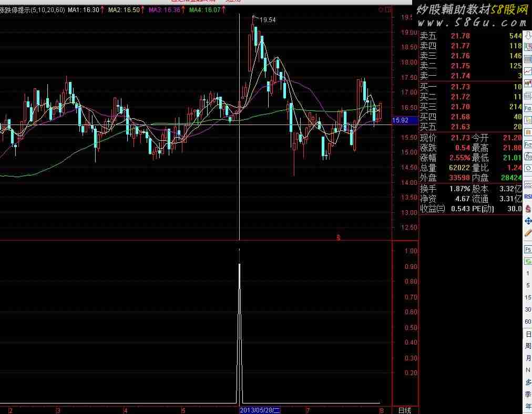Viewport: 532px width, 414px height.
Task: Select the RSI indicator icon
Action: [x=528, y=196]
